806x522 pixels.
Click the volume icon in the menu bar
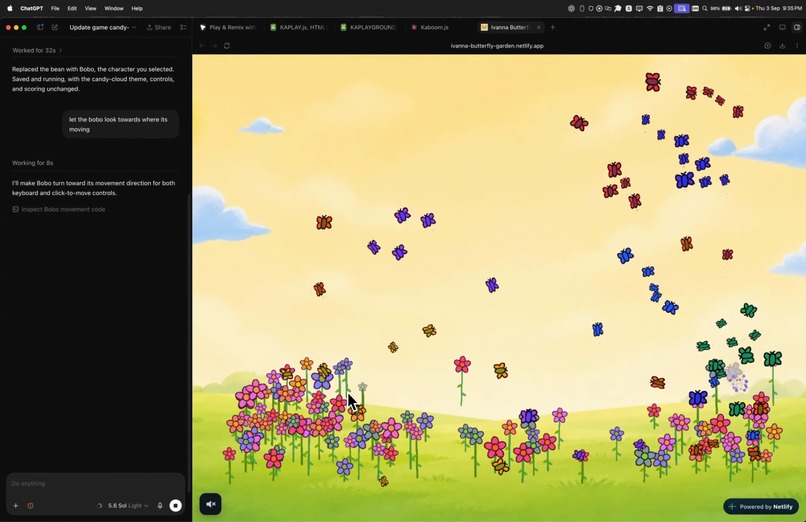coord(738,8)
